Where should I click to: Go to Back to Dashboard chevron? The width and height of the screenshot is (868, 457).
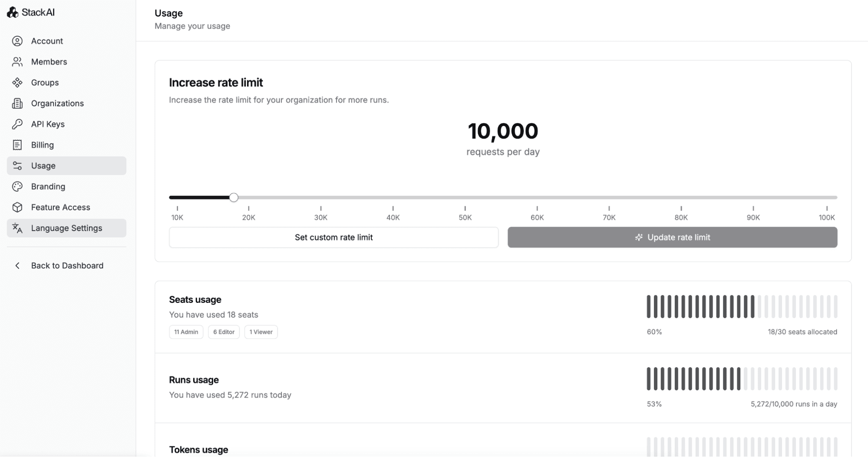click(x=17, y=266)
